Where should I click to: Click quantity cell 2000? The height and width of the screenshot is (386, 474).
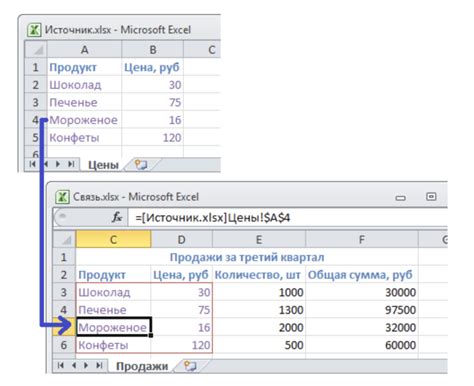click(259, 327)
